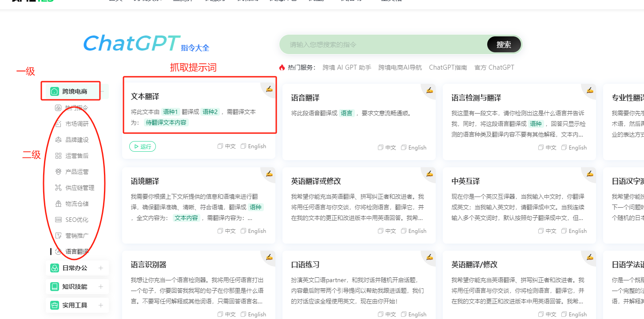
Task: Select the SEO优化 sidebar icon
Action: (58, 220)
